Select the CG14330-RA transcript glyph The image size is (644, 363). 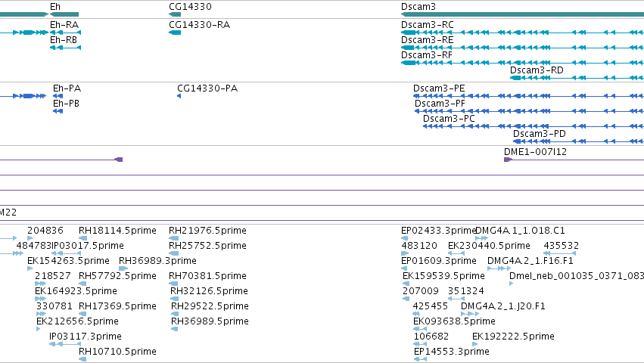[175, 33]
